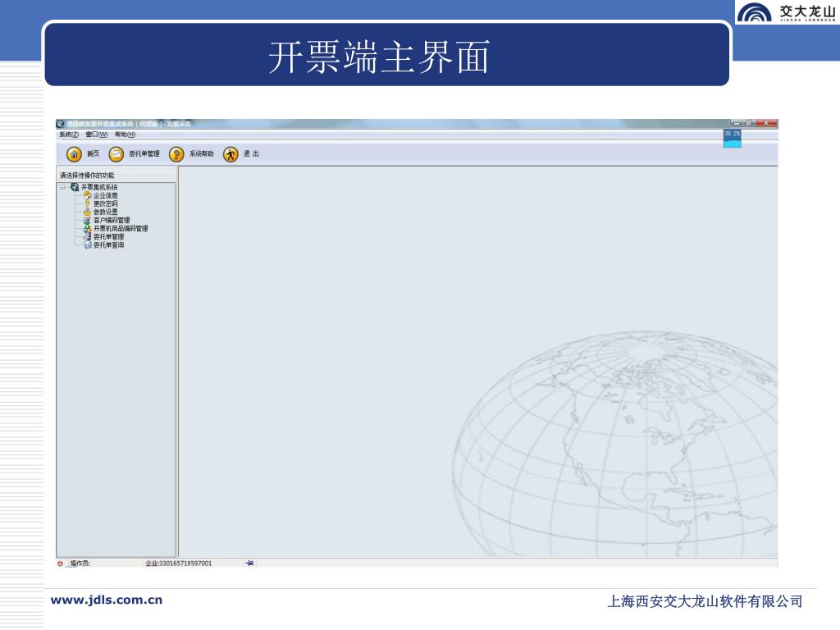Open 参数设置 in the tree

(106, 212)
